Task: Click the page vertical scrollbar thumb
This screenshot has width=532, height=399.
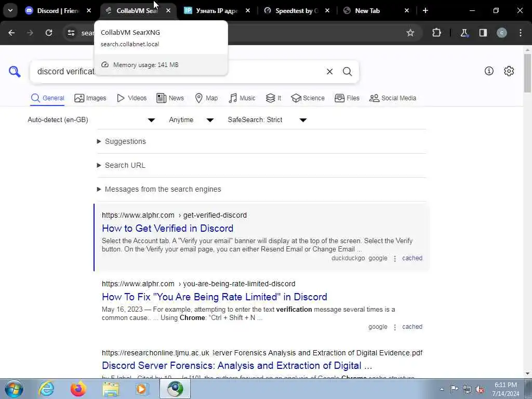Action: click(527, 72)
